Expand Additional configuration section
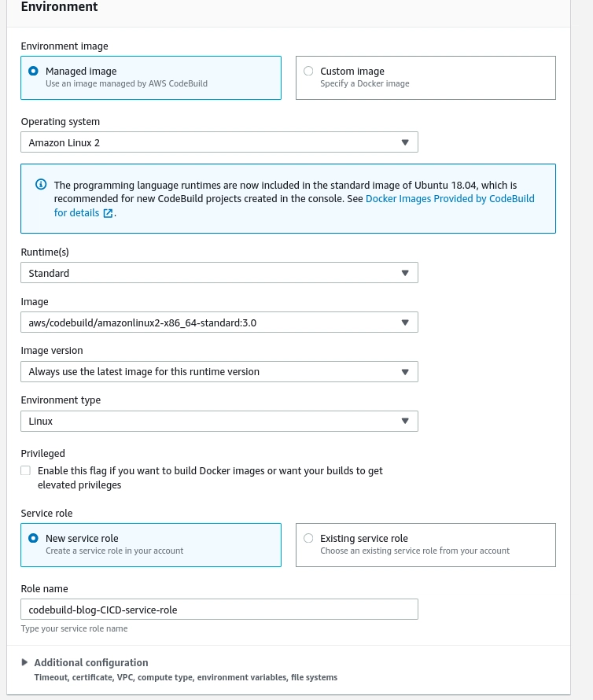Viewport: 593px width, 700px height. click(91, 662)
